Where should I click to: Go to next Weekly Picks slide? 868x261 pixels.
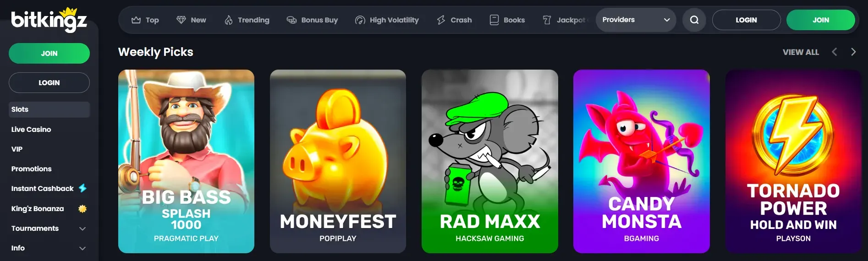[853, 52]
